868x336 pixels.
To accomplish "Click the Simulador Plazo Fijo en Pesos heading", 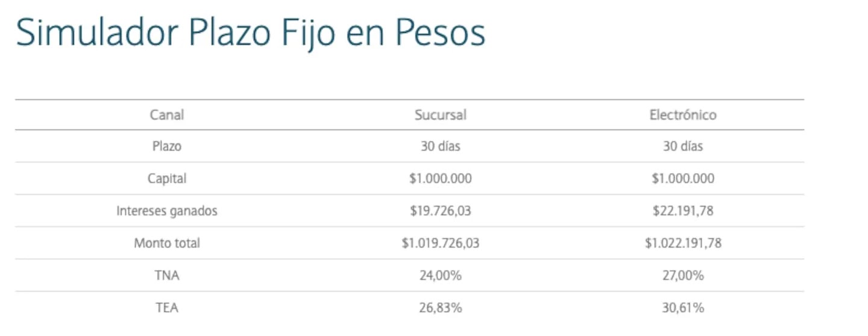I will tap(250, 33).
